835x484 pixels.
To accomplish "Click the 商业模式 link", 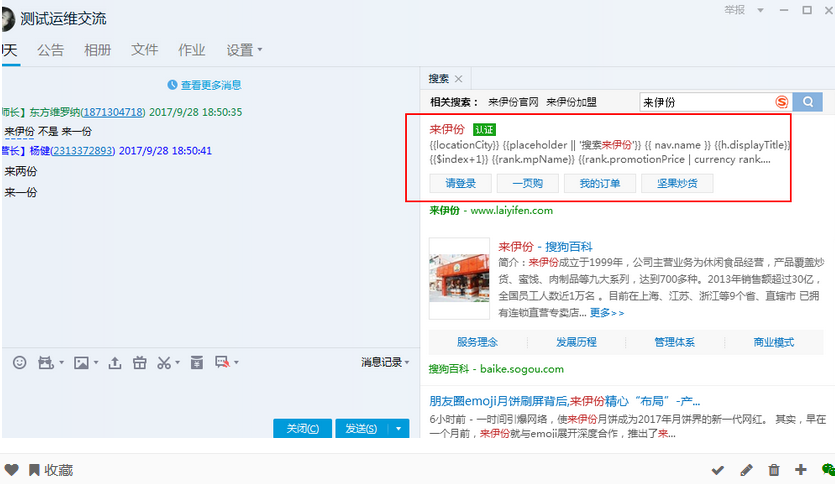I will 773,342.
